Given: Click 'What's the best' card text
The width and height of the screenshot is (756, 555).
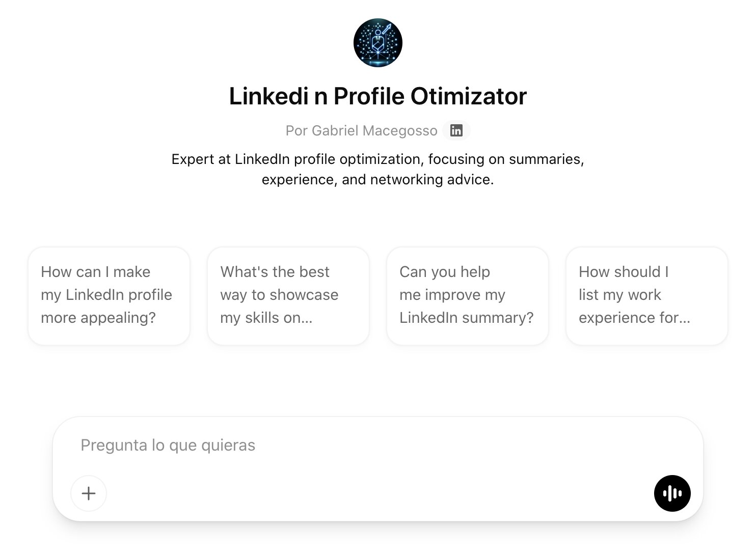Looking at the screenshot, I should click(275, 272).
